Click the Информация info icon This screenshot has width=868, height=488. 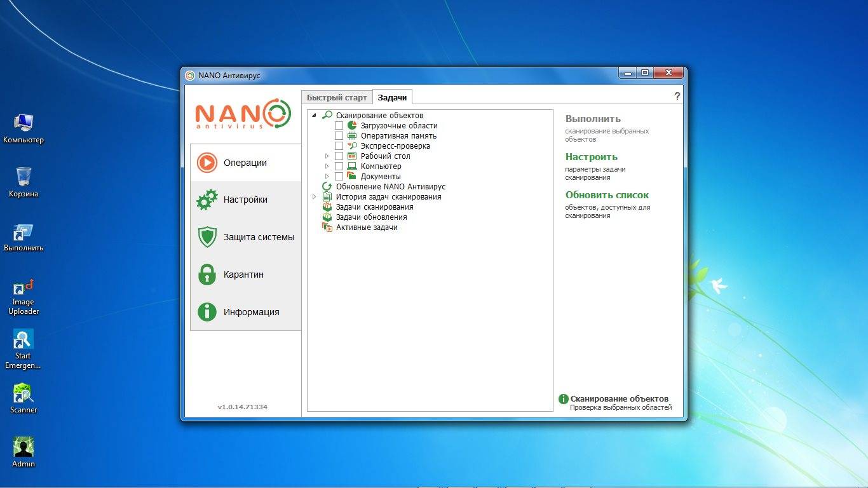pyautogui.click(x=207, y=312)
